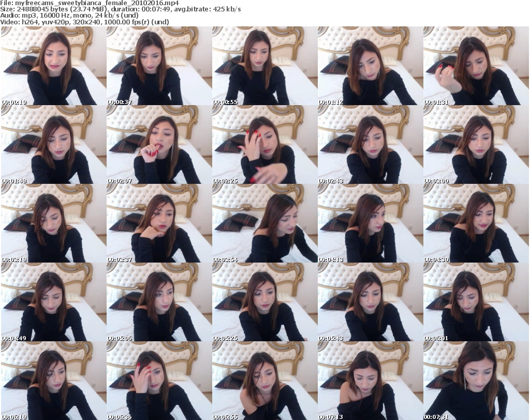Image resolution: width=530 pixels, height=420 pixels.
Task: Click the frame thumbnail marked 00:00:55
Action: tap(264, 66)
